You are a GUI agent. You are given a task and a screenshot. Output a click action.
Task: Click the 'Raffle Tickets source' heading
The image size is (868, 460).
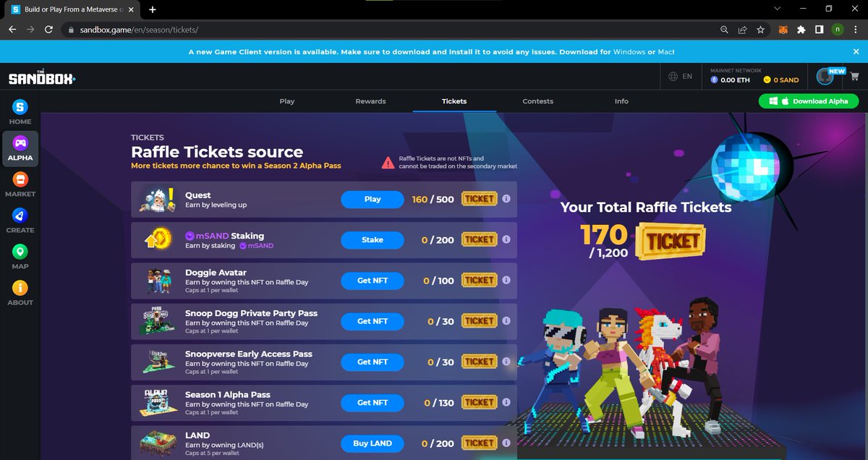pos(217,152)
